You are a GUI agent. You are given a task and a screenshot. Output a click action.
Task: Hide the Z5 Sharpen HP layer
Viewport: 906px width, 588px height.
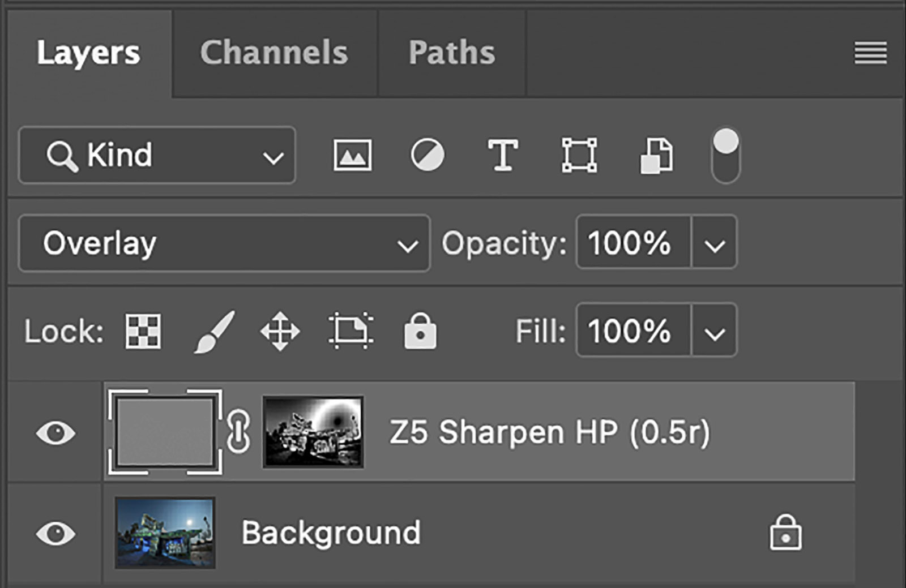[55, 433]
